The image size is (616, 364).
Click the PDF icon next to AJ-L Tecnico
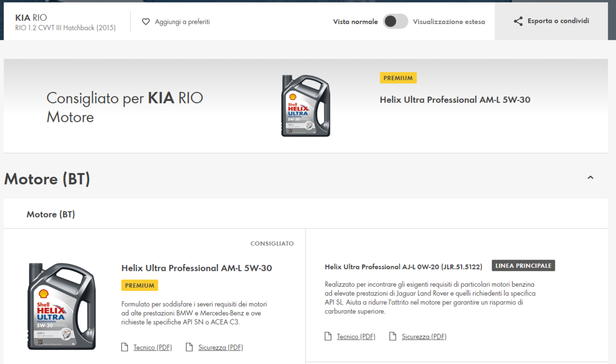click(328, 336)
